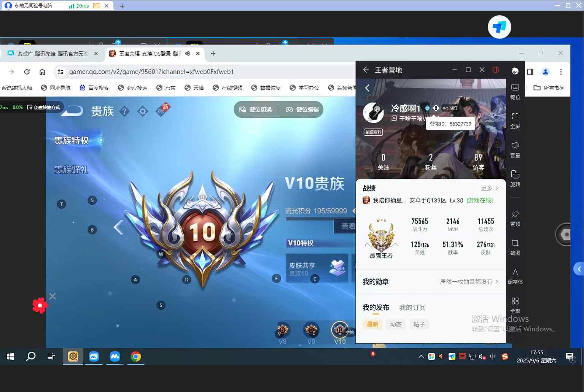Click 键位切换 button

[x=256, y=110]
